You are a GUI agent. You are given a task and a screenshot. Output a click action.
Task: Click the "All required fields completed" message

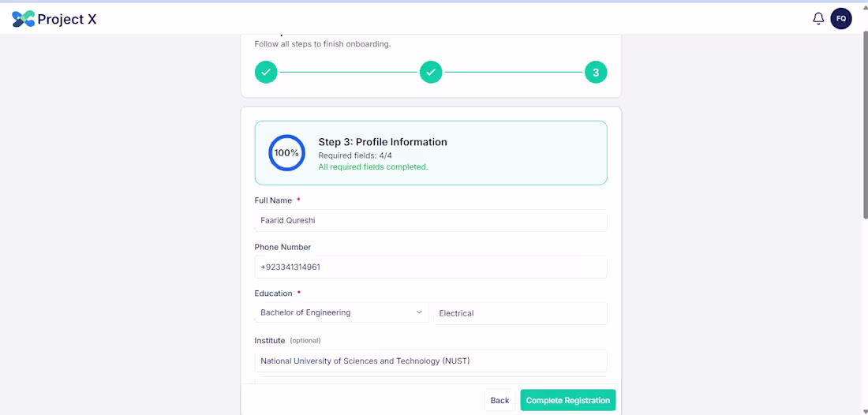(372, 167)
